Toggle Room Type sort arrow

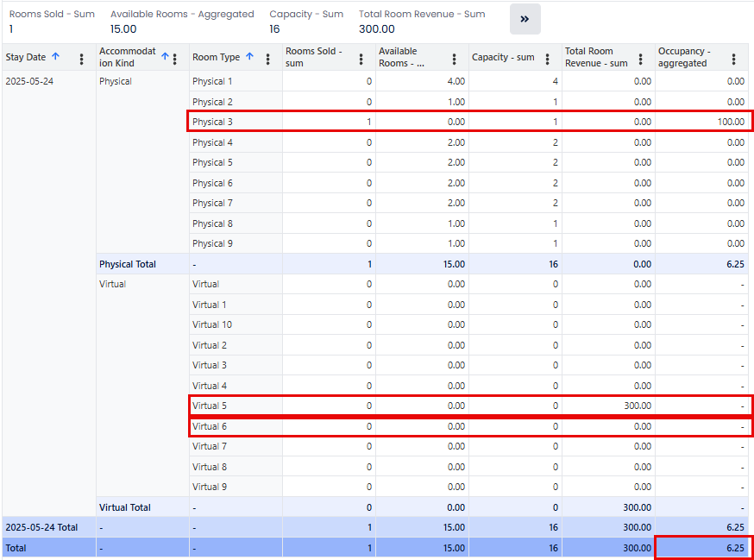coord(249,57)
